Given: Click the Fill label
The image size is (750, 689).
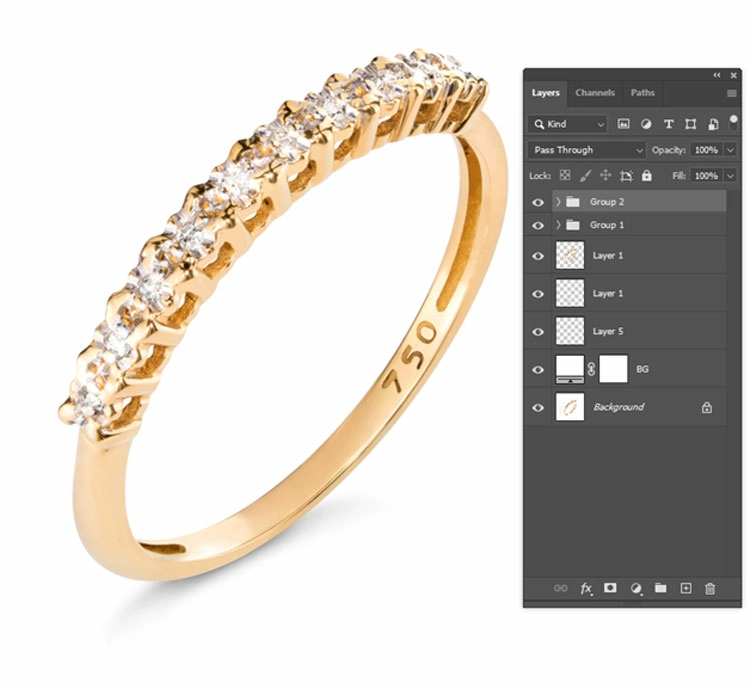Looking at the screenshot, I should (679, 176).
